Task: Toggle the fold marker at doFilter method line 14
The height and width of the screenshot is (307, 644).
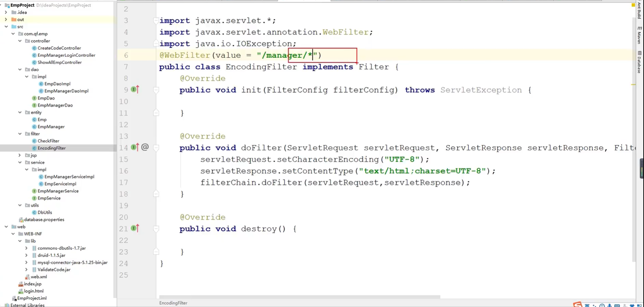Action: click(x=156, y=148)
